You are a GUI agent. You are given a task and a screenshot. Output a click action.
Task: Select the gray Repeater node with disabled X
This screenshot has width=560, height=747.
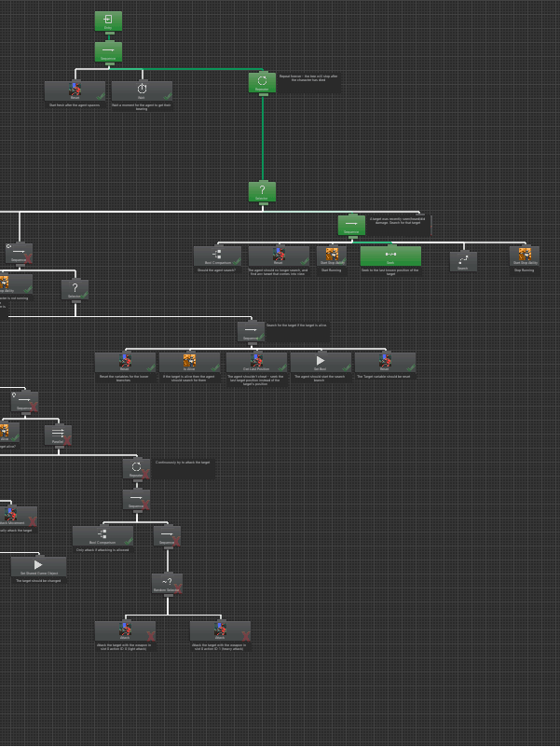(x=136, y=468)
